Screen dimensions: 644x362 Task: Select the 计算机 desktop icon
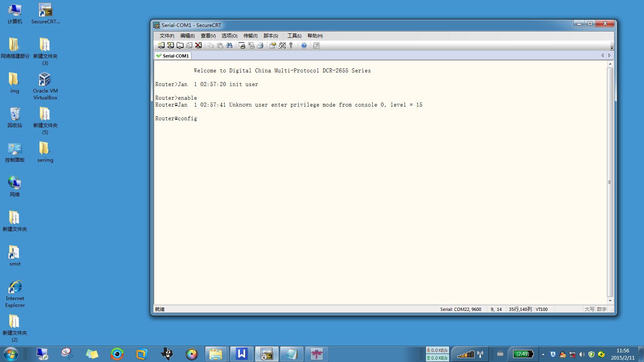(x=15, y=14)
